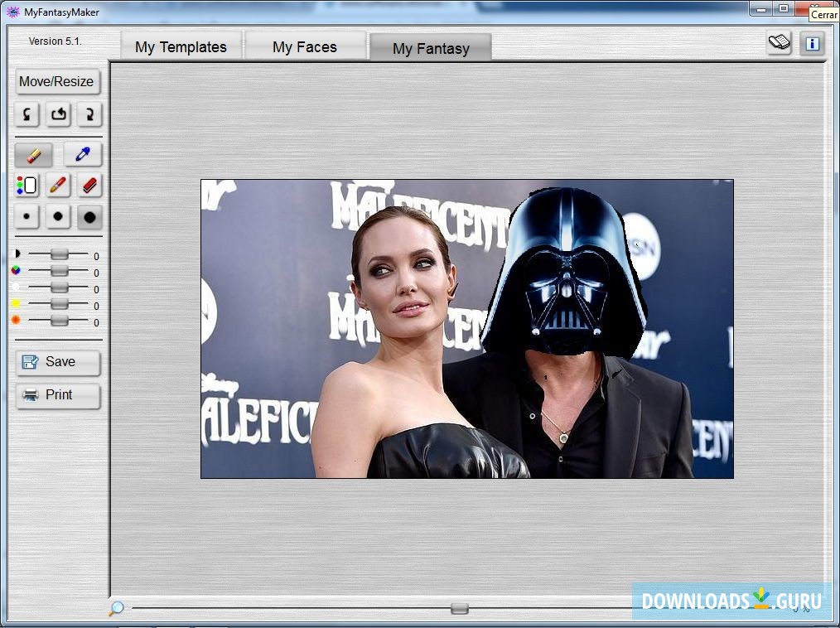Print the fantasy image
Viewport: 840px width, 628px height.
point(58,396)
